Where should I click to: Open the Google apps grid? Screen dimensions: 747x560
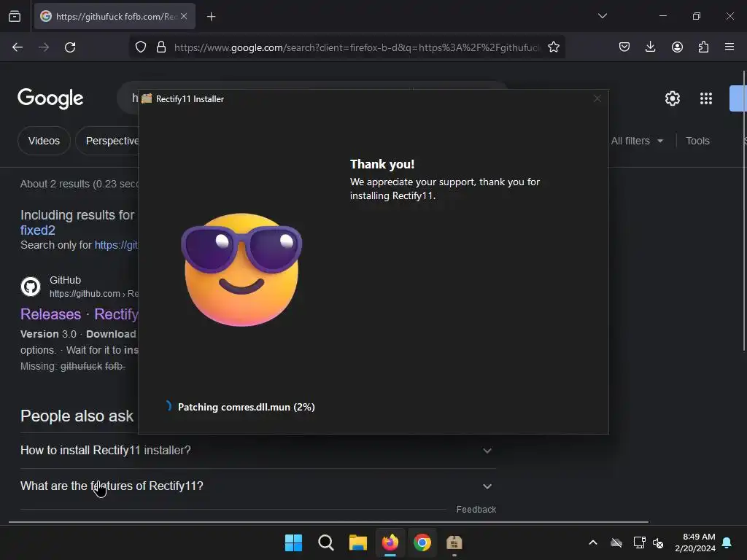[706, 98]
